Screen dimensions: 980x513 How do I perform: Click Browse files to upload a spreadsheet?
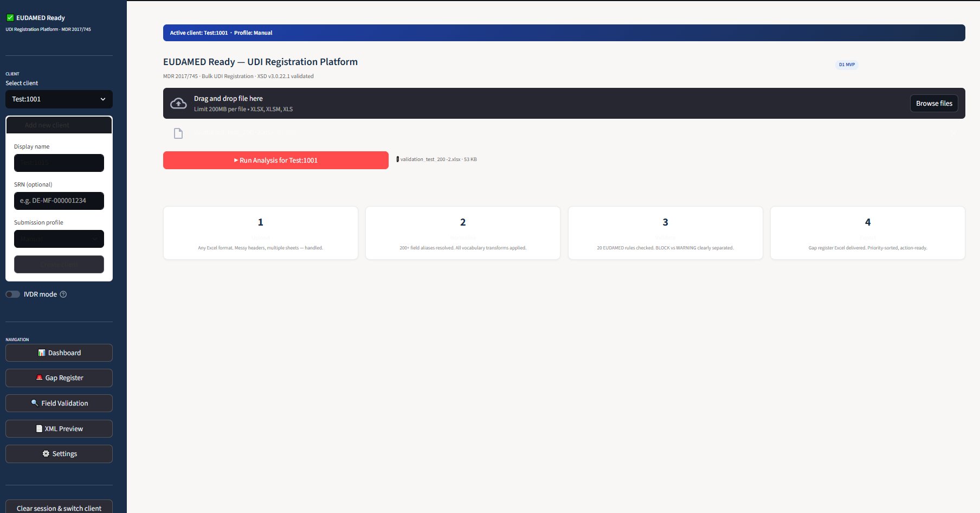[933, 103]
